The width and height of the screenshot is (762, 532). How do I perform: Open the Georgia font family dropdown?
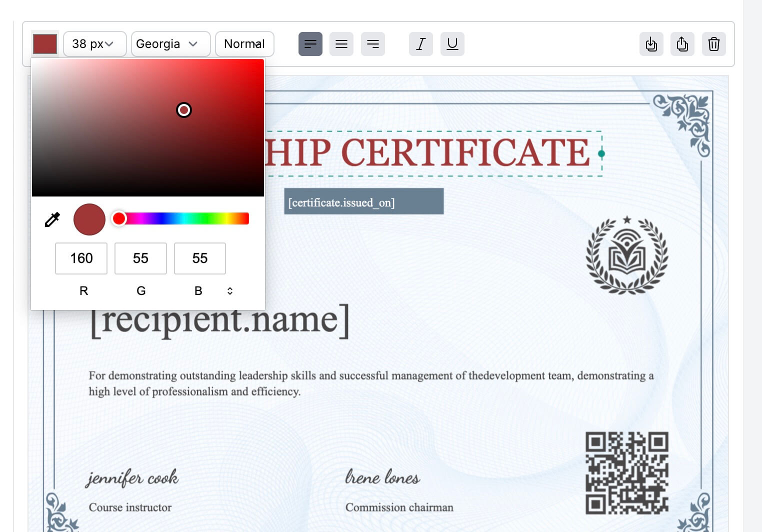[170, 44]
